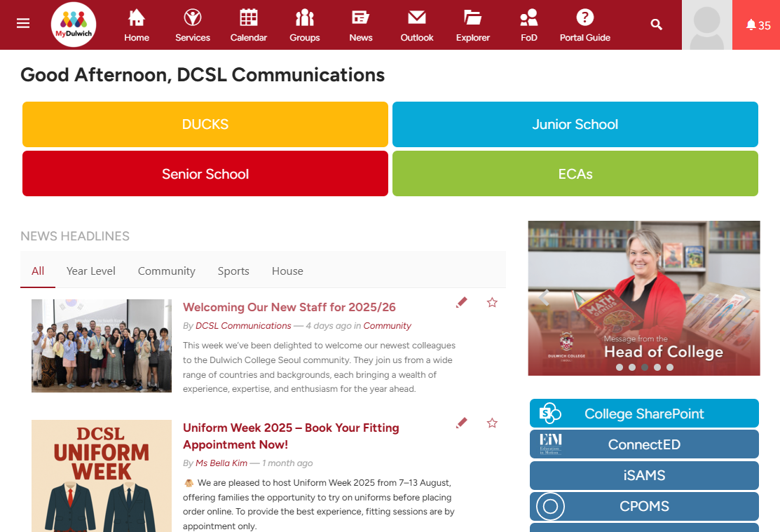Open the Ms Bella Kim author link
This screenshot has width=780, height=532.
tap(221, 463)
